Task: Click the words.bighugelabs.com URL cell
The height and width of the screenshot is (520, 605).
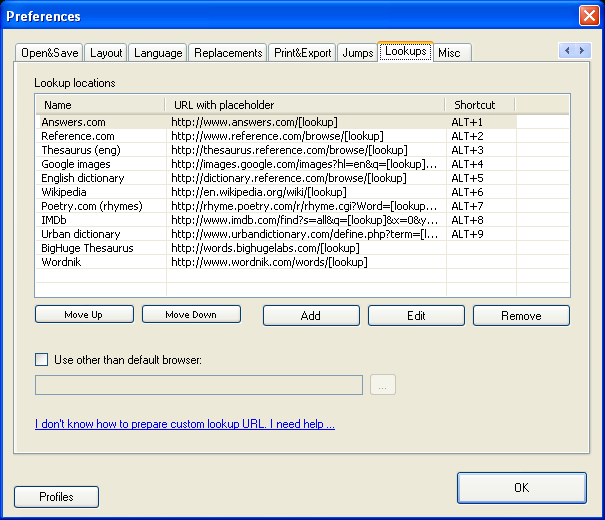Action: (x=306, y=248)
